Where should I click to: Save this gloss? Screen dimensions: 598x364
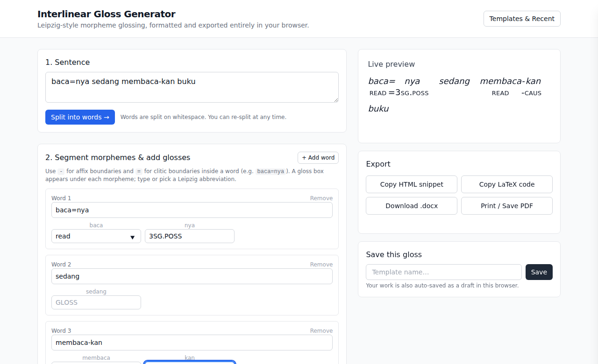pyautogui.click(x=539, y=272)
